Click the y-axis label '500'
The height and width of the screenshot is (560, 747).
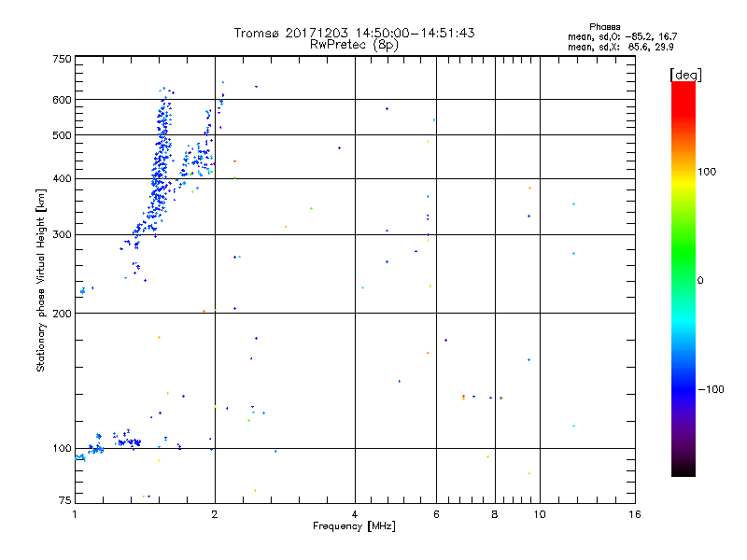pyautogui.click(x=62, y=135)
